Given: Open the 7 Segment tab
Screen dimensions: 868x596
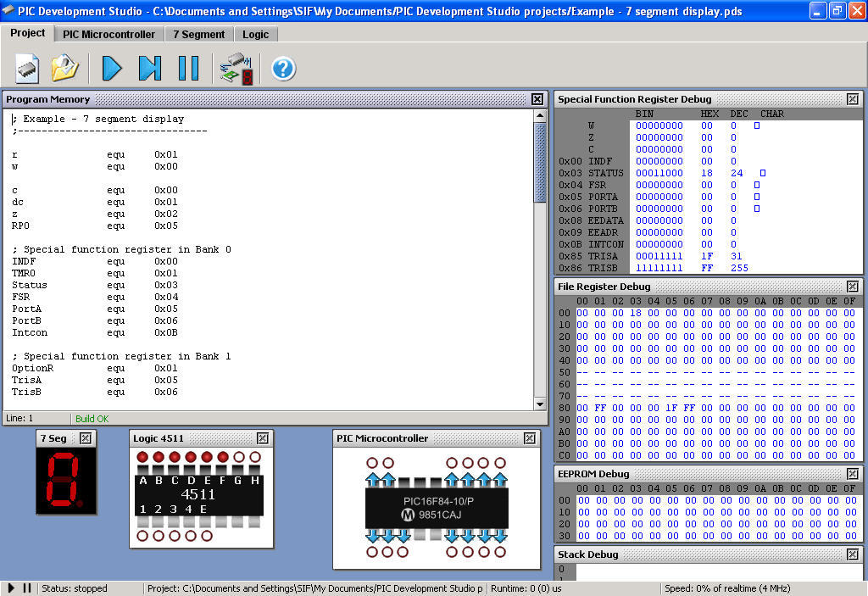Looking at the screenshot, I should 199,34.
